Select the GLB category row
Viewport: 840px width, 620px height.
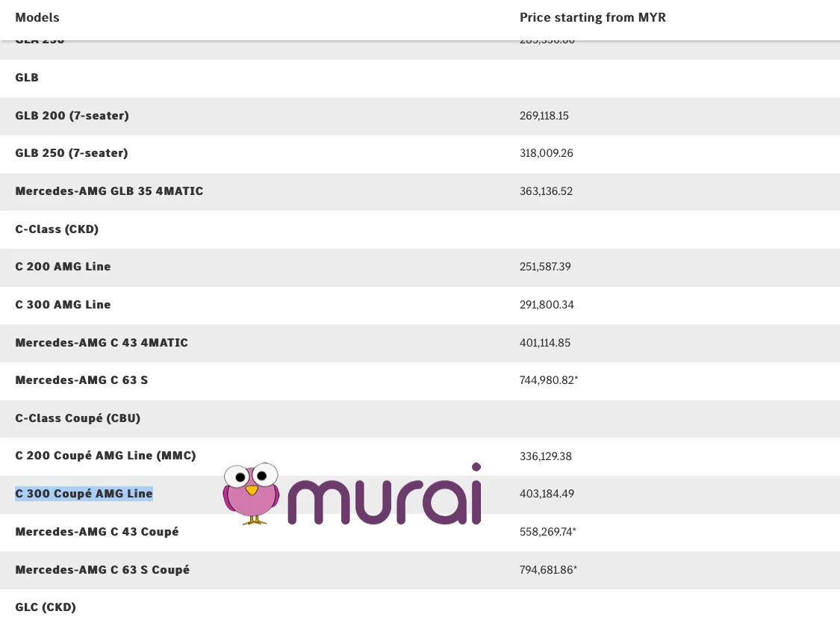tap(27, 78)
